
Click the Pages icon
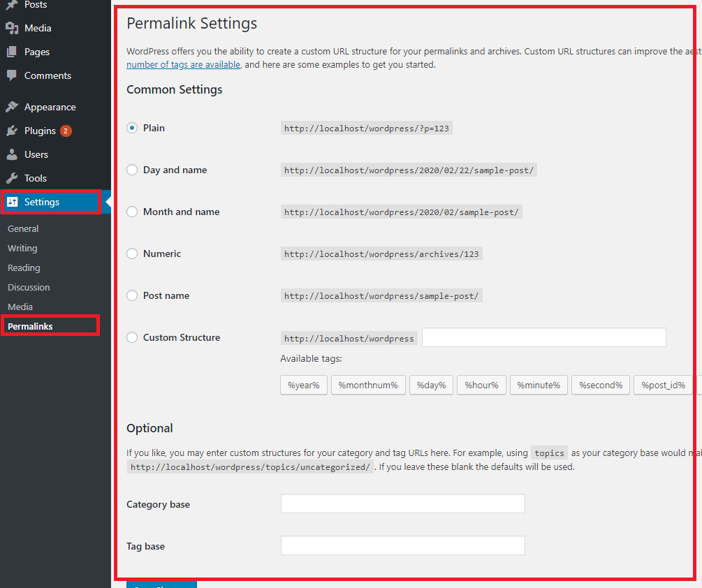(x=12, y=52)
